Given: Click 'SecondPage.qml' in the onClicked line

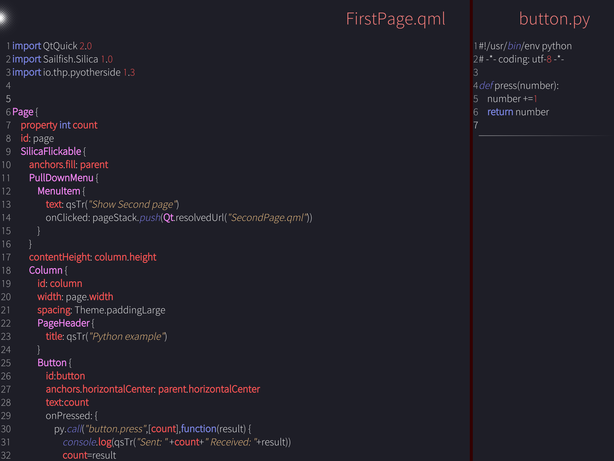Looking at the screenshot, I should pyautogui.click(x=267, y=217).
